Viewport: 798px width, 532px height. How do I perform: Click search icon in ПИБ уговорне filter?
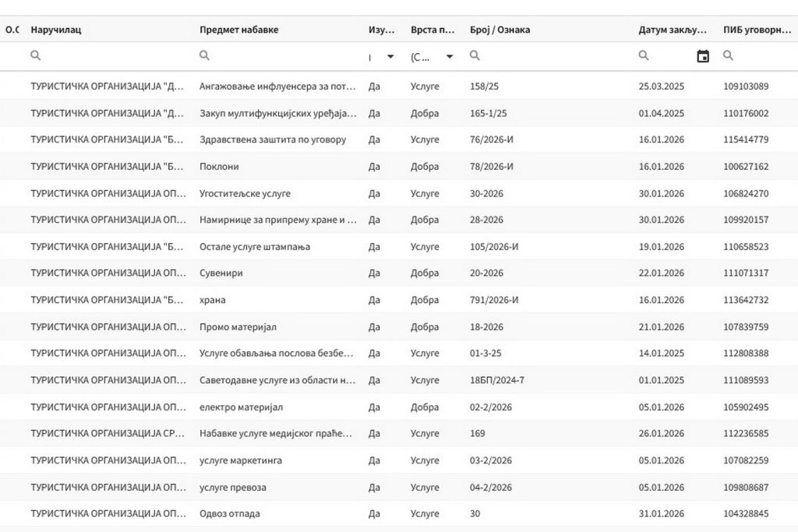(728, 56)
